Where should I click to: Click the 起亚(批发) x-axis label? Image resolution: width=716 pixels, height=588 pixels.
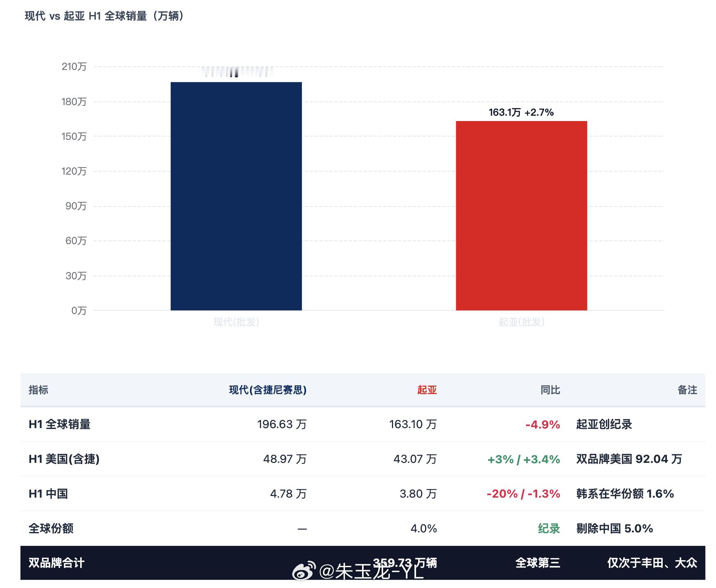click(x=521, y=322)
